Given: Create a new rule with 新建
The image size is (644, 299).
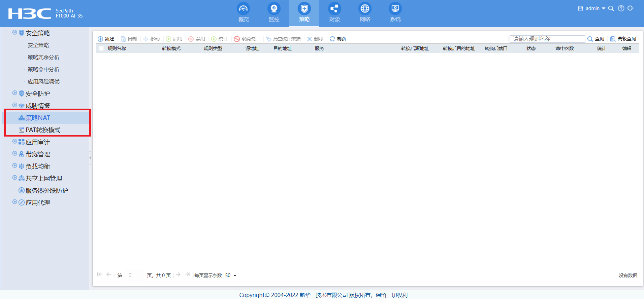Looking at the screenshot, I should click(106, 39).
